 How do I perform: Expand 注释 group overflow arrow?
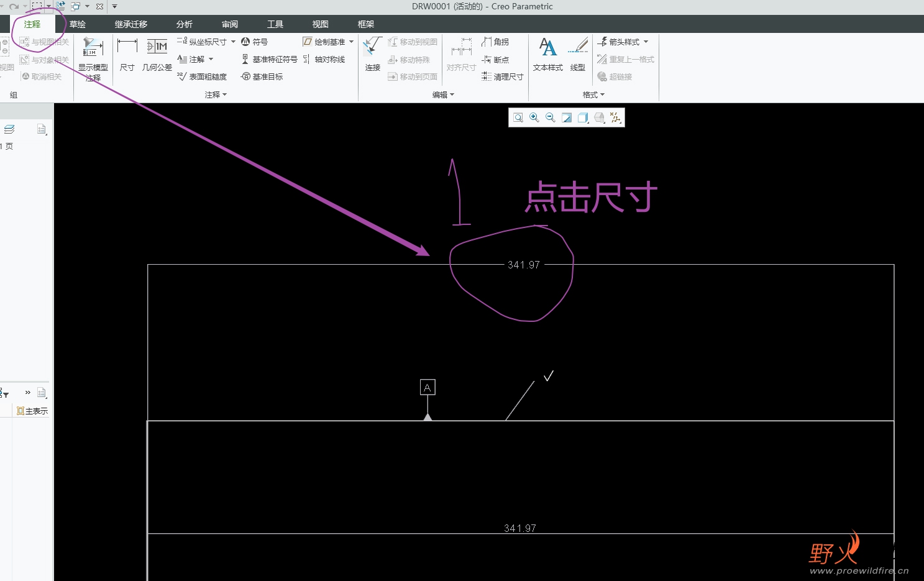[225, 95]
